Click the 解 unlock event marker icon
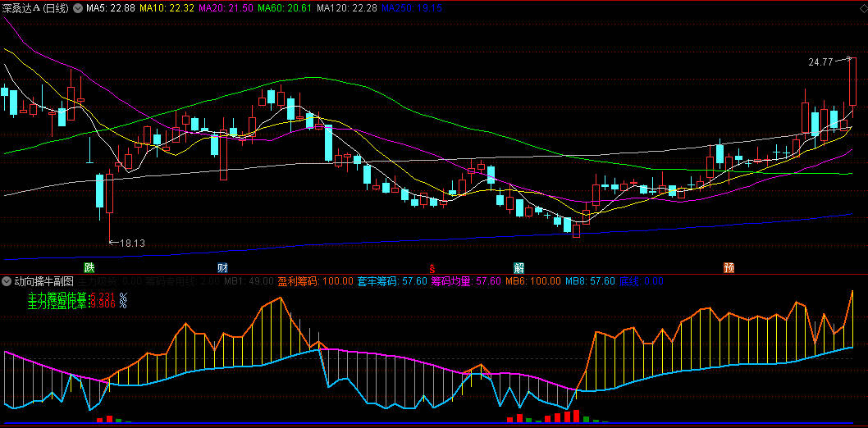The width and height of the screenshot is (868, 428). click(519, 268)
